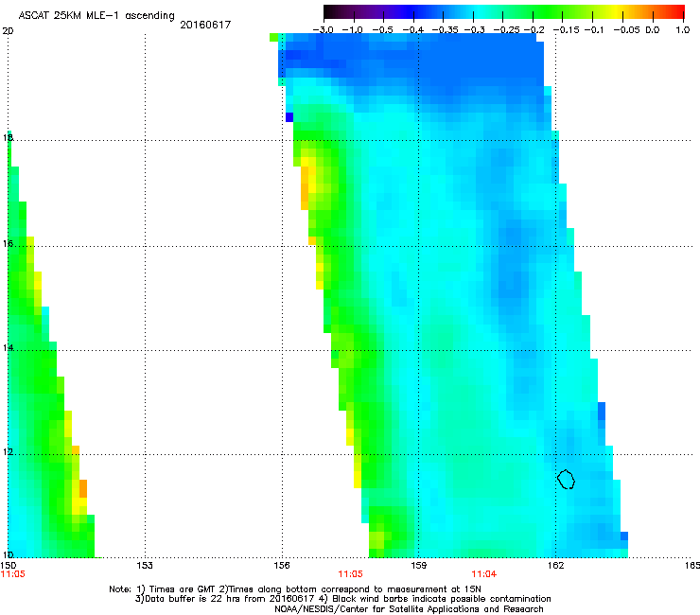Click the -0.05 color bar label
The height and width of the screenshot is (615, 700).
pyautogui.click(x=626, y=30)
